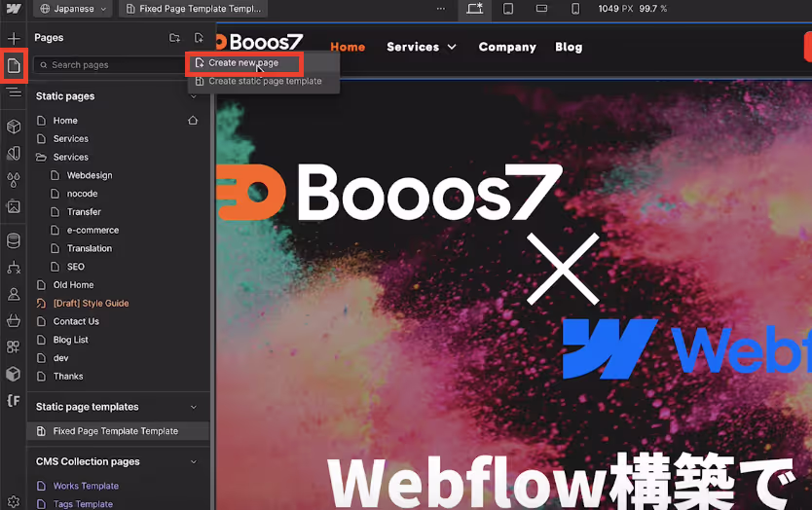Open the Add elements panel
Image resolution: width=812 pixels, height=510 pixels.
click(14, 38)
